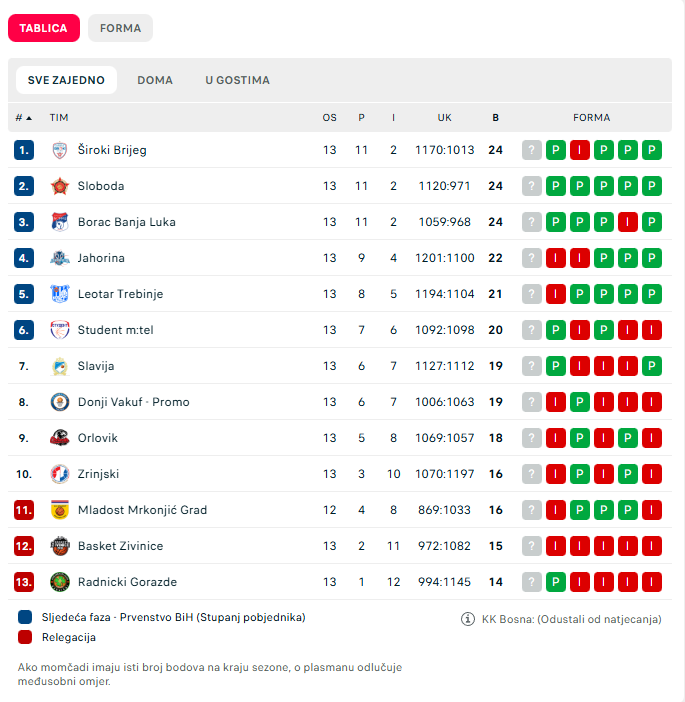Click the Jahorina team logo

pos(59,258)
